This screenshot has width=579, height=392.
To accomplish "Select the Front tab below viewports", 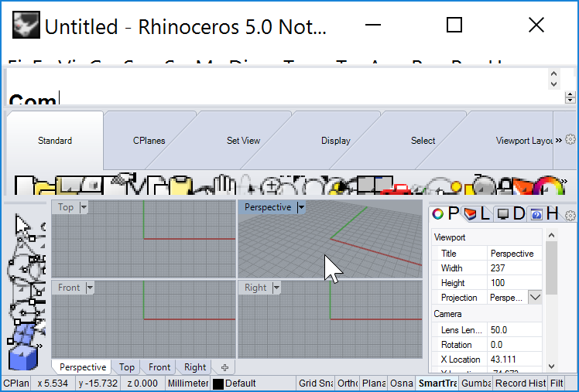I will click(x=159, y=367).
